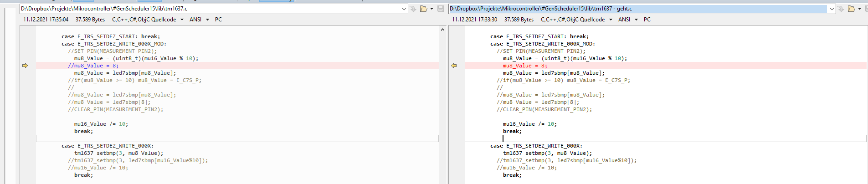Image resolution: width=868 pixels, height=184 pixels.
Task: Open the right pane browse folder icon
Action: (x=852, y=9)
